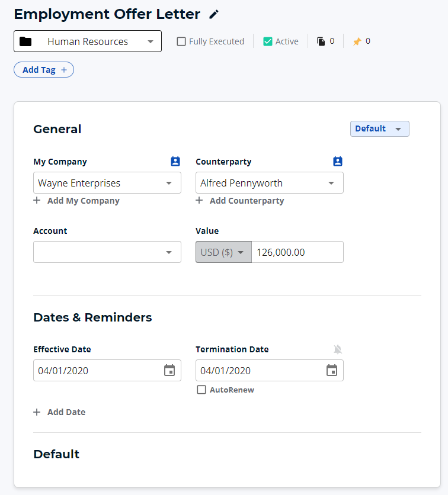Viewport: 448px width, 495px height.
Task: Open the contact card icon beside Counterparty
Action: [337, 161]
